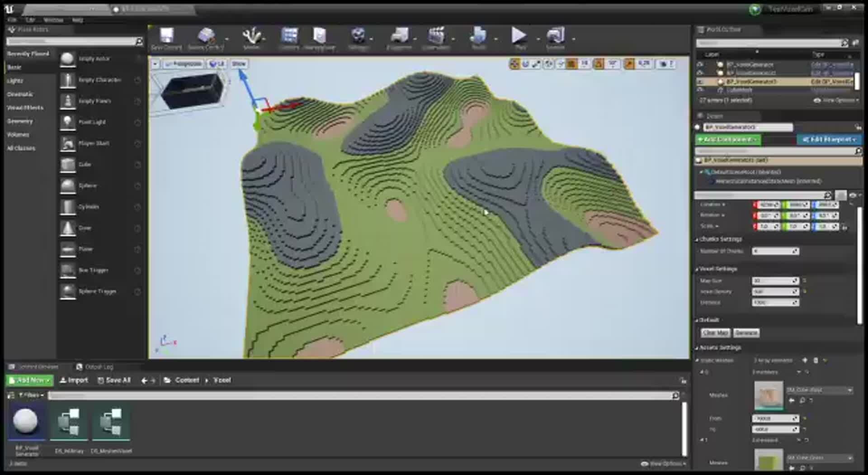Viewport: 868px width, 475px height.
Task: Open the Show dropdown in the viewport
Action: coord(239,63)
